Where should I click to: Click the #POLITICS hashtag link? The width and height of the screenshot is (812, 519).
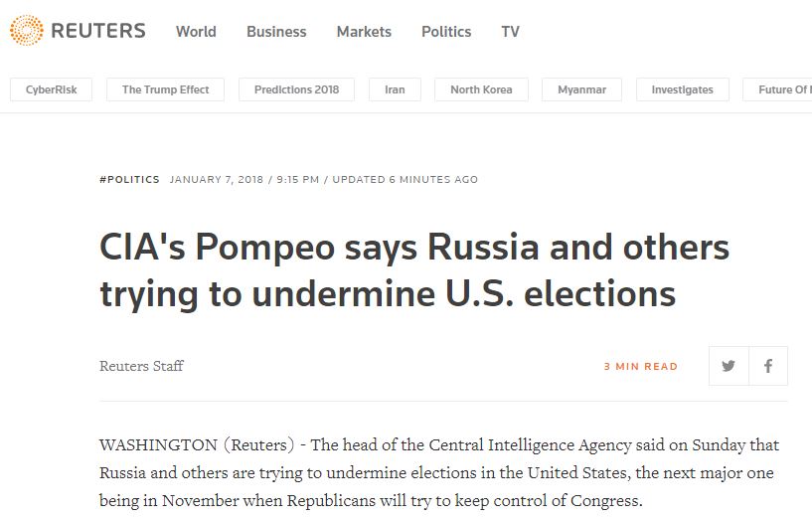point(129,180)
